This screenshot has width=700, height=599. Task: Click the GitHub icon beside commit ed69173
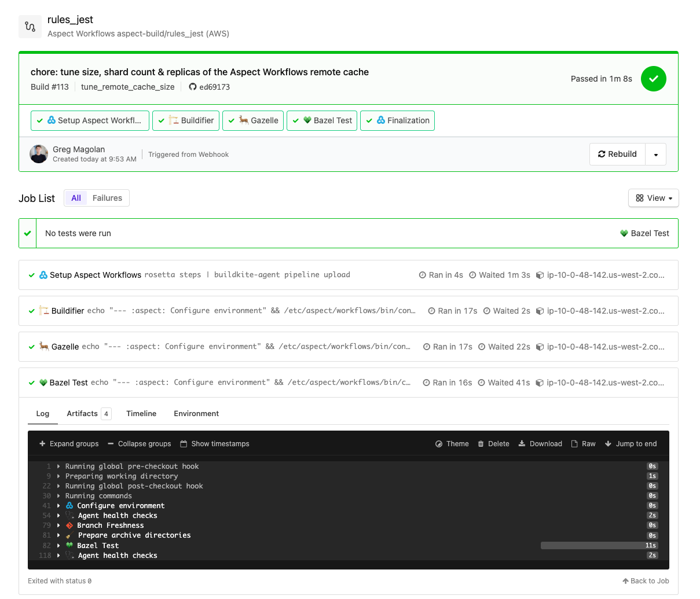point(193,87)
